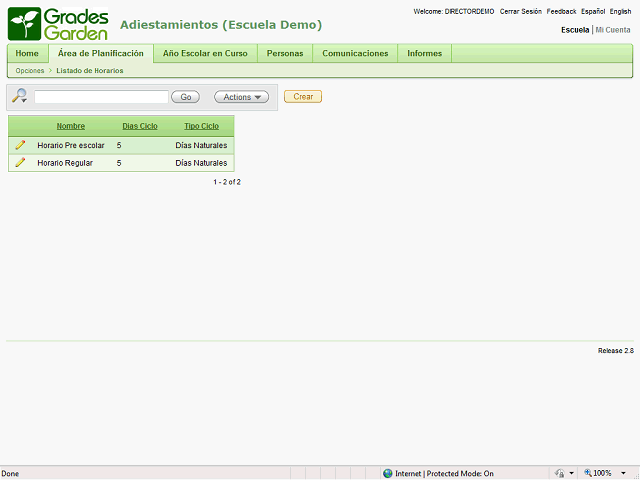
Task: Open the Actions dropdown menu
Action: (241, 97)
